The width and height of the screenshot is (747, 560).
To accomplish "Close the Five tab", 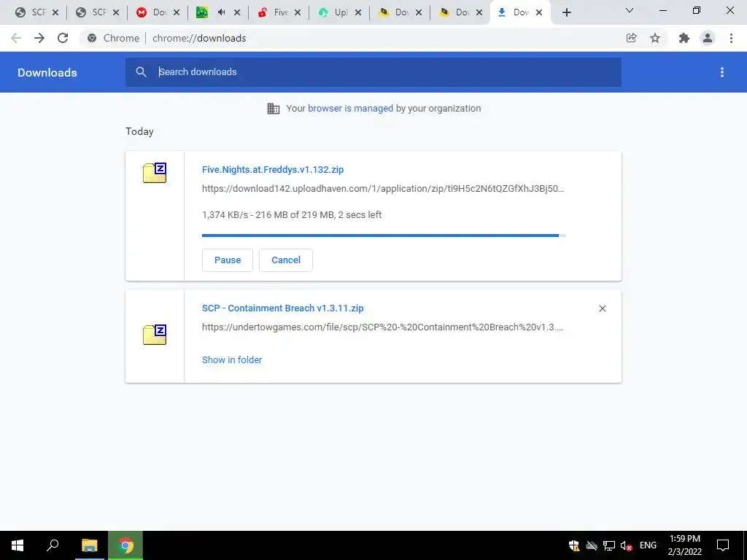I will (x=298, y=13).
